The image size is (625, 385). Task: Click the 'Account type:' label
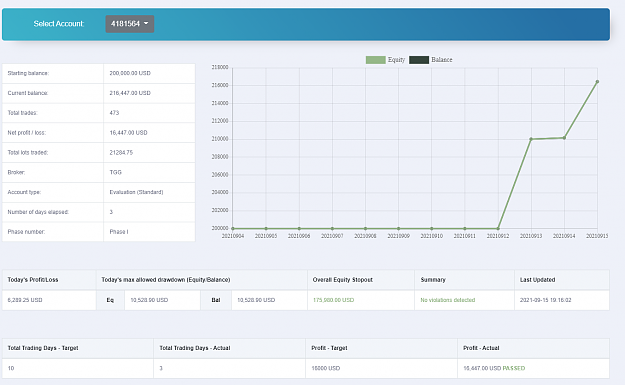24,192
